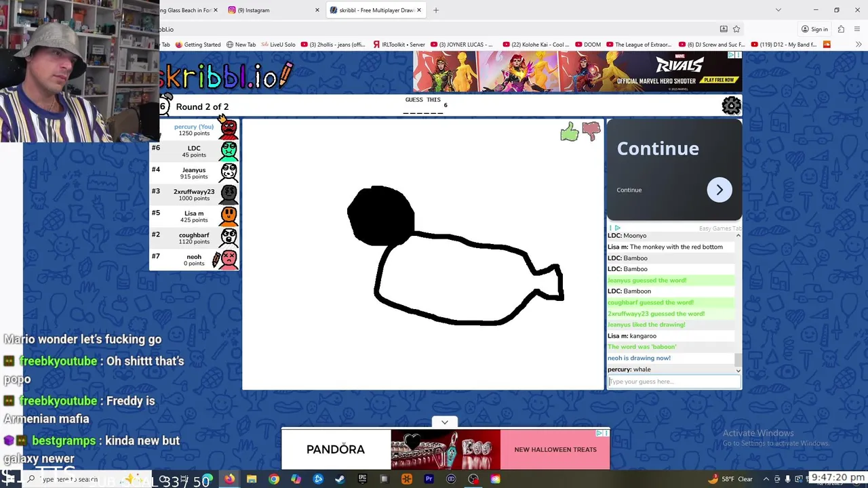Open Firefox in the taskbar
The width and height of the screenshot is (868, 488).
click(x=230, y=479)
